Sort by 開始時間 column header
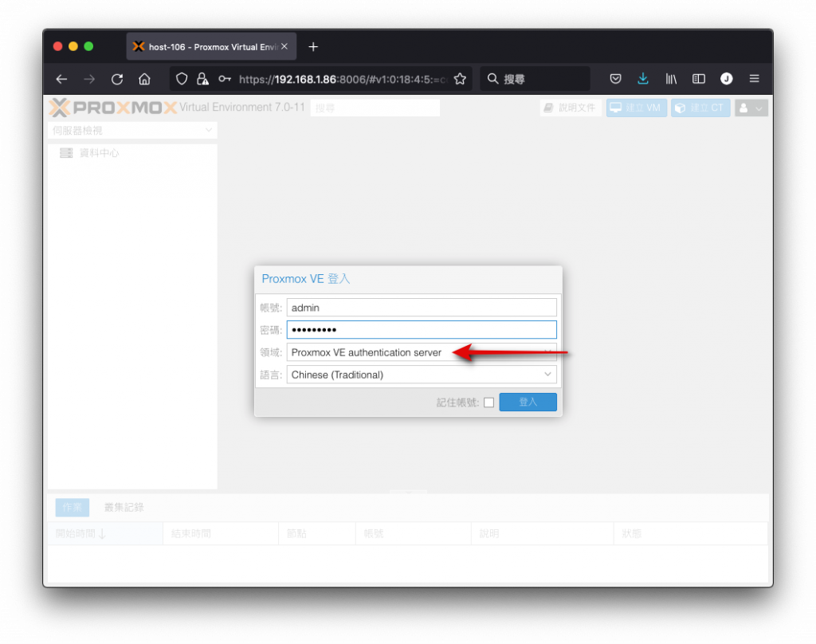816x644 pixels. tap(105, 534)
